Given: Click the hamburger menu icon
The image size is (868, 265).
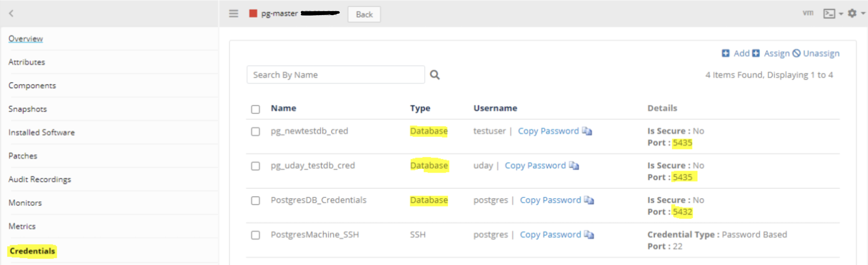Looking at the screenshot, I should coord(233,14).
